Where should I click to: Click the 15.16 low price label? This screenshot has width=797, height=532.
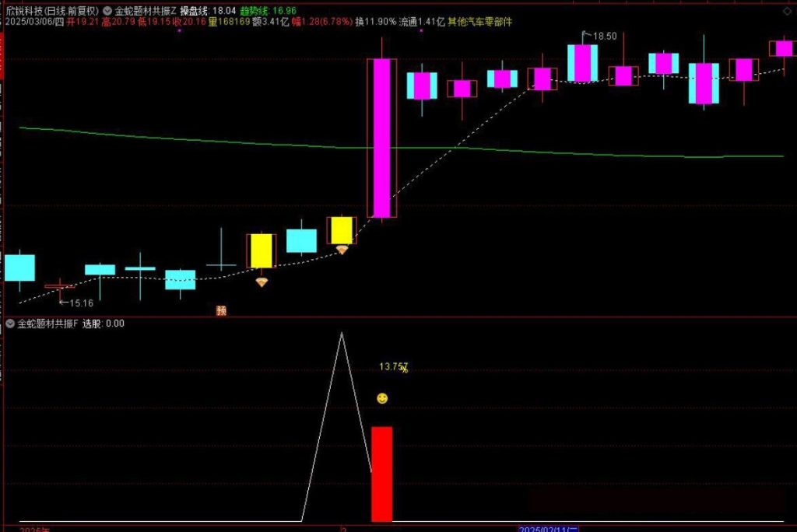(x=80, y=303)
